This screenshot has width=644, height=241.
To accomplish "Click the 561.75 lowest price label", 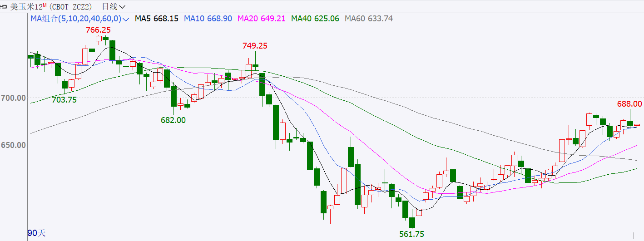I will pyautogui.click(x=411, y=234).
